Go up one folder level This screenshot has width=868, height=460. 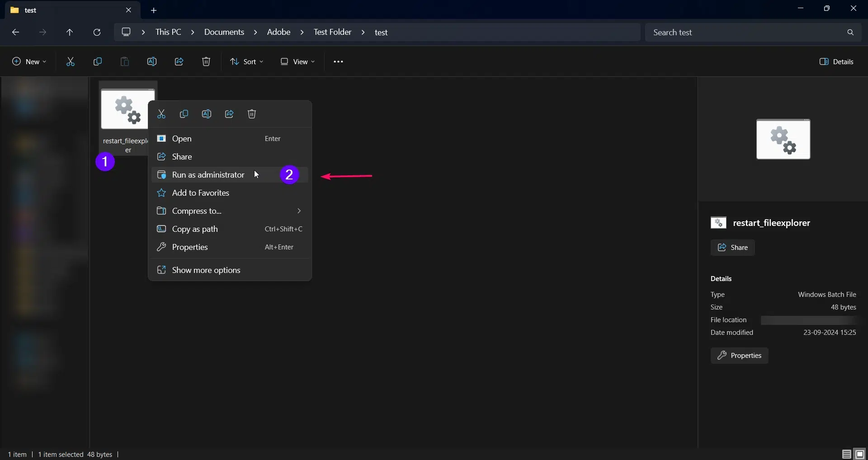pyautogui.click(x=70, y=32)
